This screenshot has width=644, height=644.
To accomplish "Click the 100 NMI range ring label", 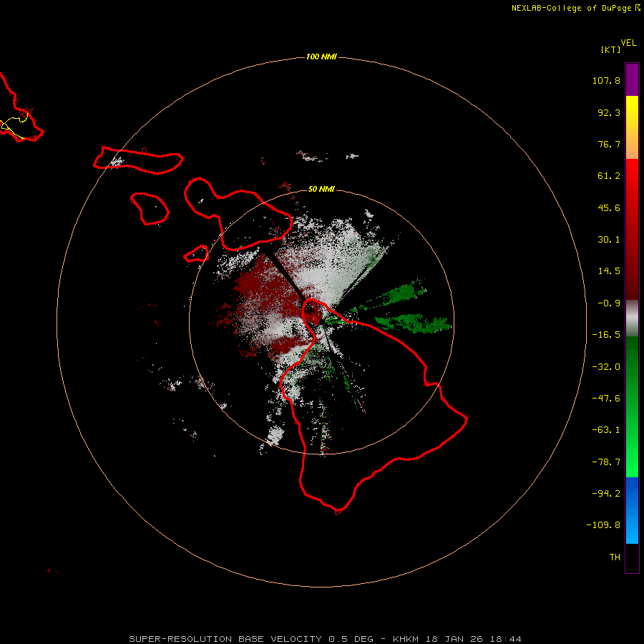I will click(x=321, y=57).
